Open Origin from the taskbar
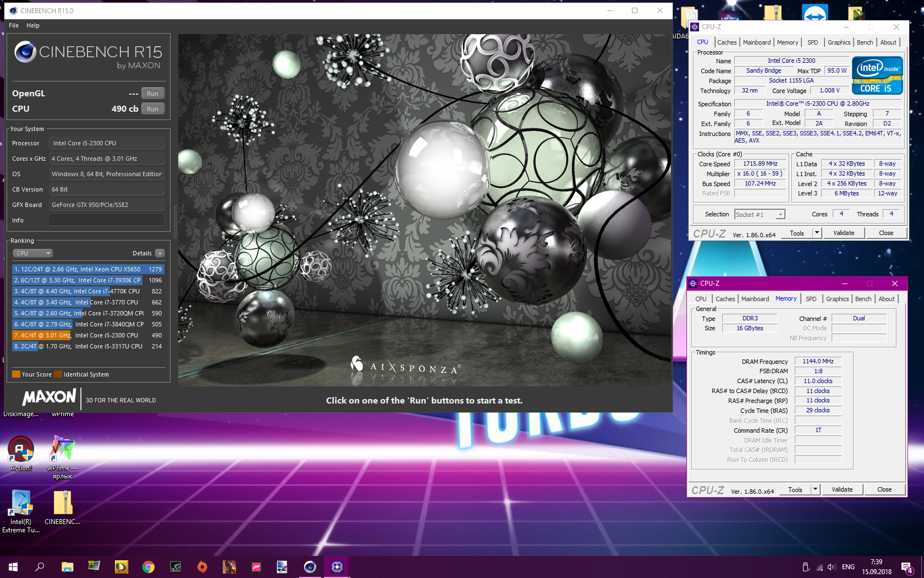 [x=202, y=566]
